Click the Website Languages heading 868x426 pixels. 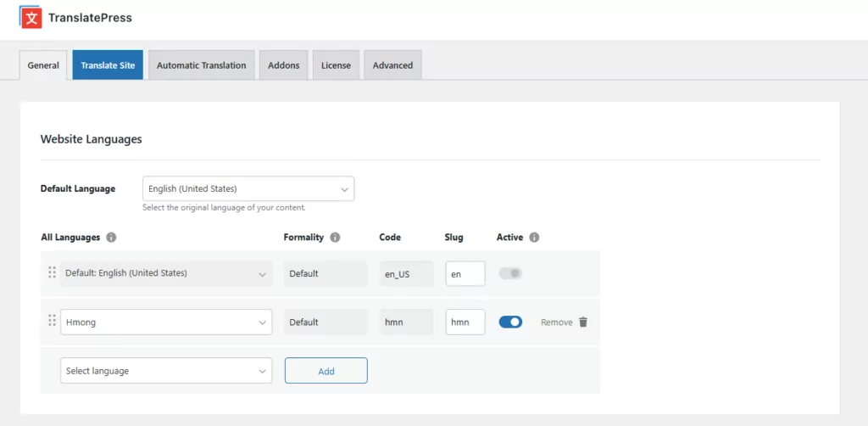(x=92, y=139)
